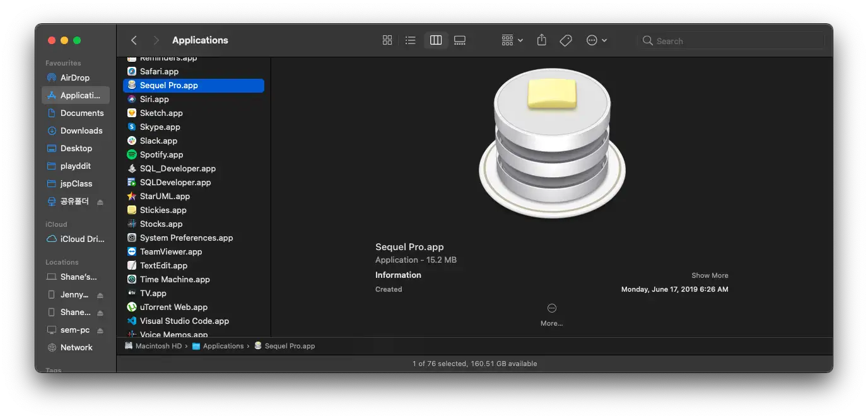Eject the Jenny device

(x=100, y=295)
